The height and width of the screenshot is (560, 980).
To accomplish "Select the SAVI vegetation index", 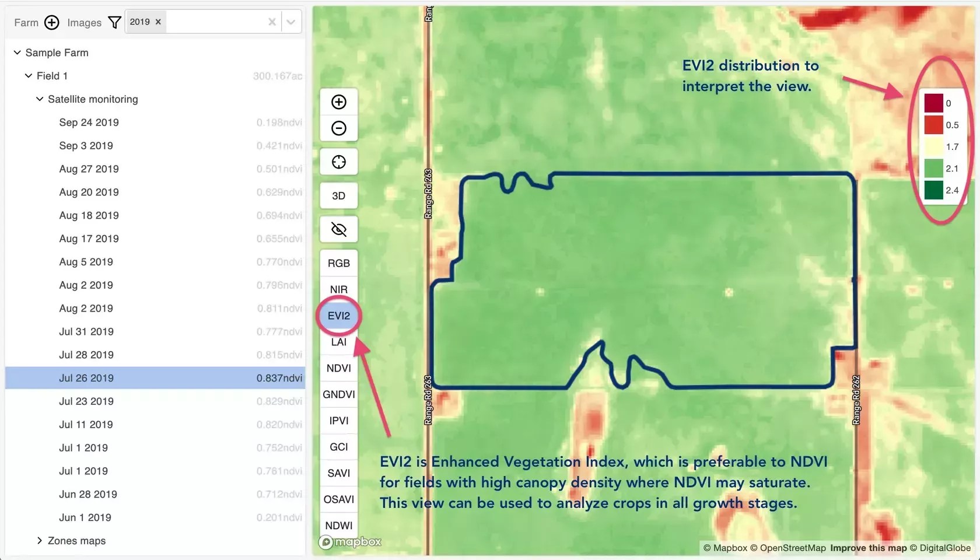I will (338, 473).
